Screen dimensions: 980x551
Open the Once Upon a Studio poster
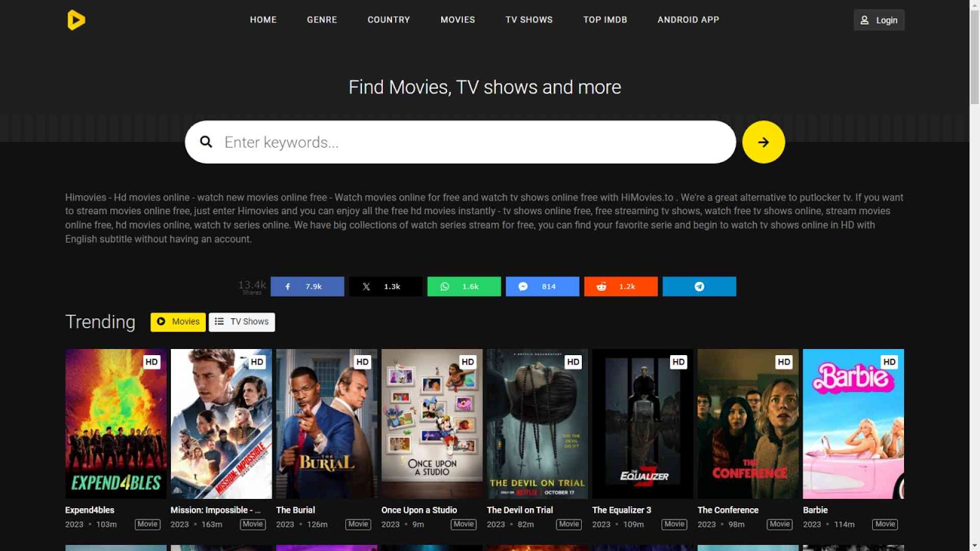pyautogui.click(x=432, y=424)
